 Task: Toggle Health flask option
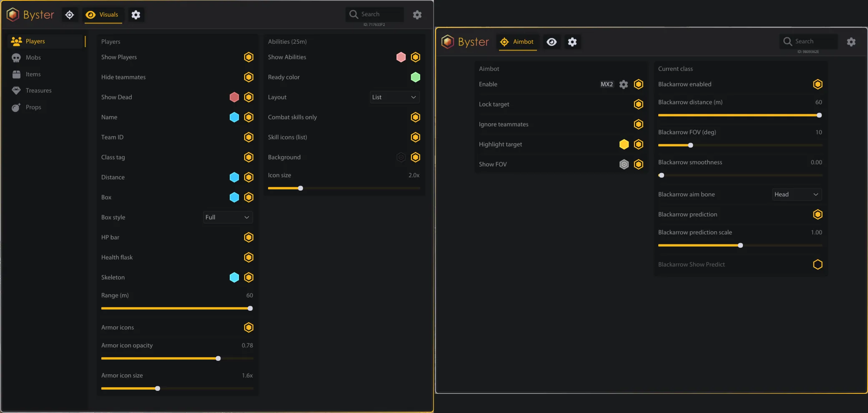[249, 257]
